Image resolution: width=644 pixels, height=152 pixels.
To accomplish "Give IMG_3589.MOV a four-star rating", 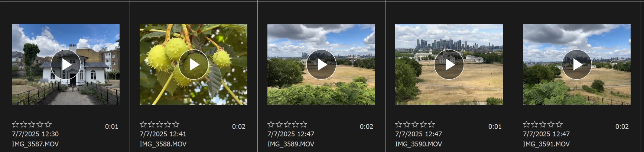I will pyautogui.click(x=296, y=124).
